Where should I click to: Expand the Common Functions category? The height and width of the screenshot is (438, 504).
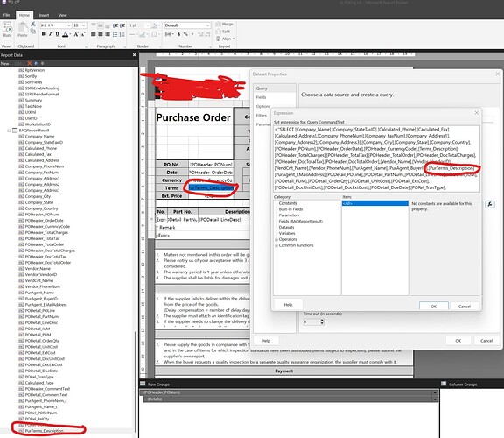click(276, 245)
